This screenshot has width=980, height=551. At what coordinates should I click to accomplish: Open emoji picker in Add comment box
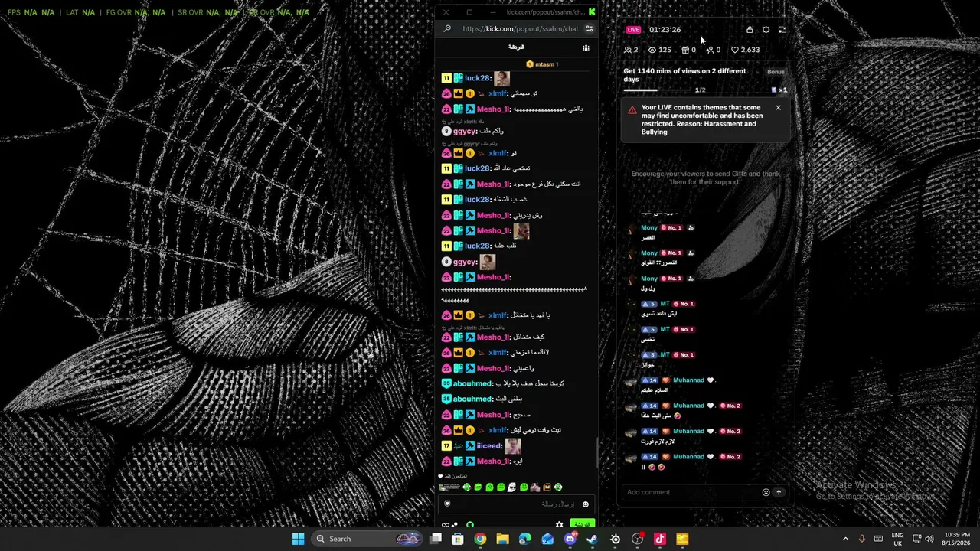(x=766, y=492)
